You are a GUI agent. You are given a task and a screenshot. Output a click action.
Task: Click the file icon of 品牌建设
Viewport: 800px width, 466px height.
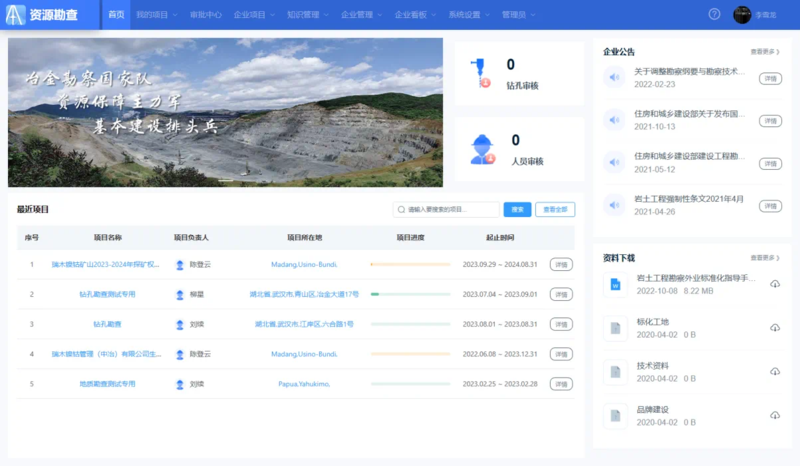click(615, 416)
